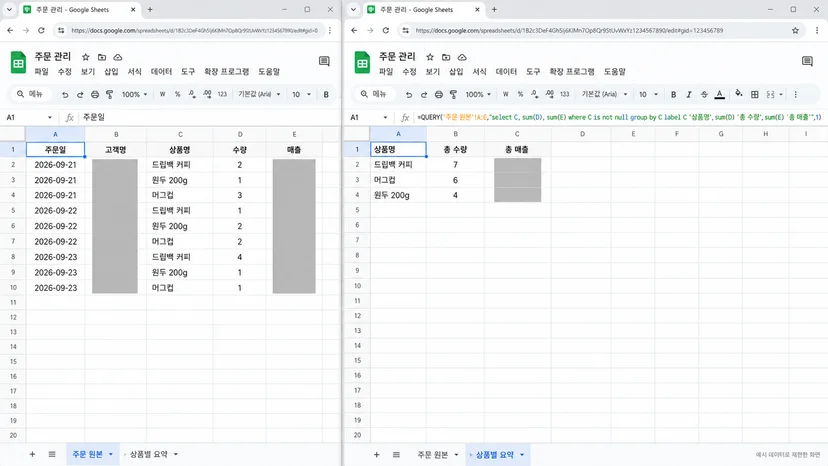Add a new sheet in left window

click(32, 454)
